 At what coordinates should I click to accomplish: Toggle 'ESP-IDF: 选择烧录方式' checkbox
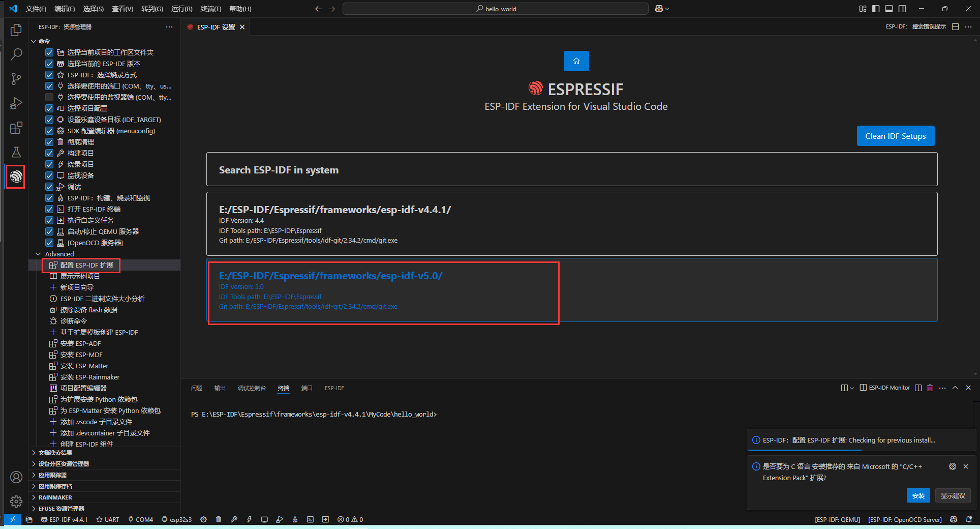coord(49,75)
